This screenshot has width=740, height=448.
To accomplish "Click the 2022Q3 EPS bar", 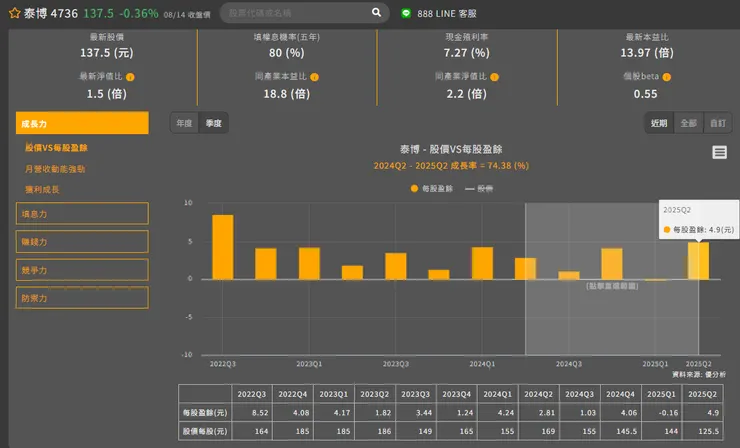I will tap(223, 247).
